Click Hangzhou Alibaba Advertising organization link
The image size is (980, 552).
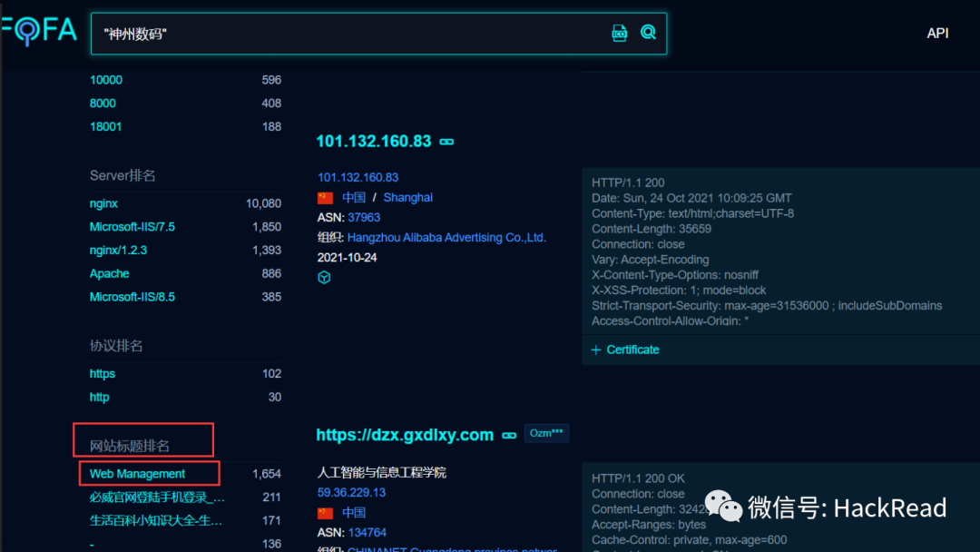coord(446,238)
